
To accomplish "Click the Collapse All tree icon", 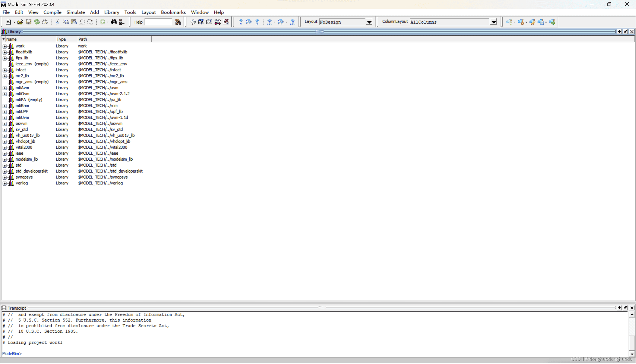I will [x=122, y=22].
